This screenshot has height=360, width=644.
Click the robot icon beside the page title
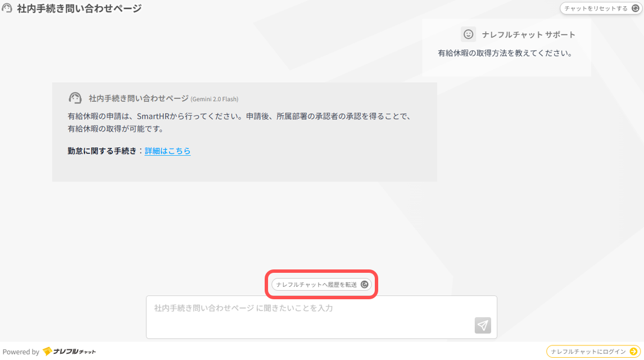click(x=6, y=8)
